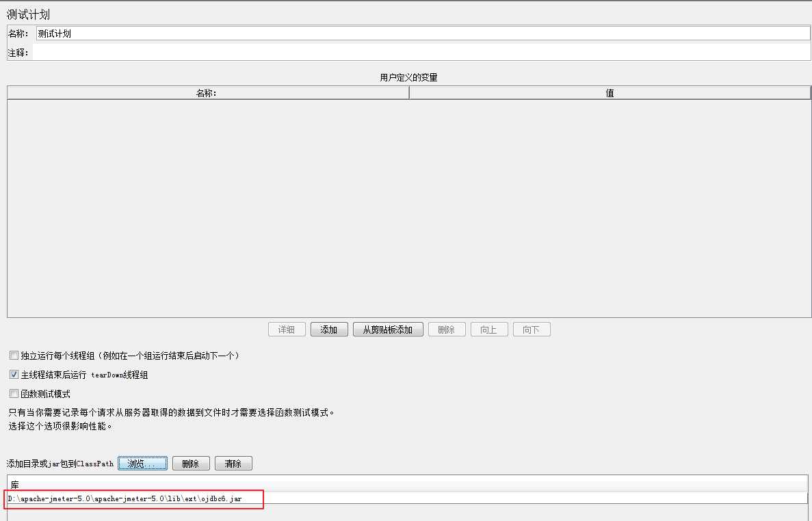The image size is (812, 521).
Task: Select the 名称 column header in variables table
Action: [208, 93]
